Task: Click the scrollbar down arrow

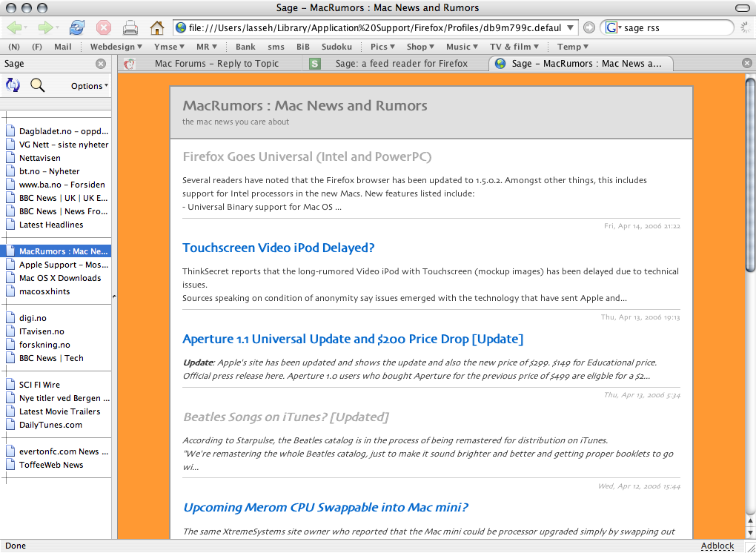Action: [x=750, y=533]
